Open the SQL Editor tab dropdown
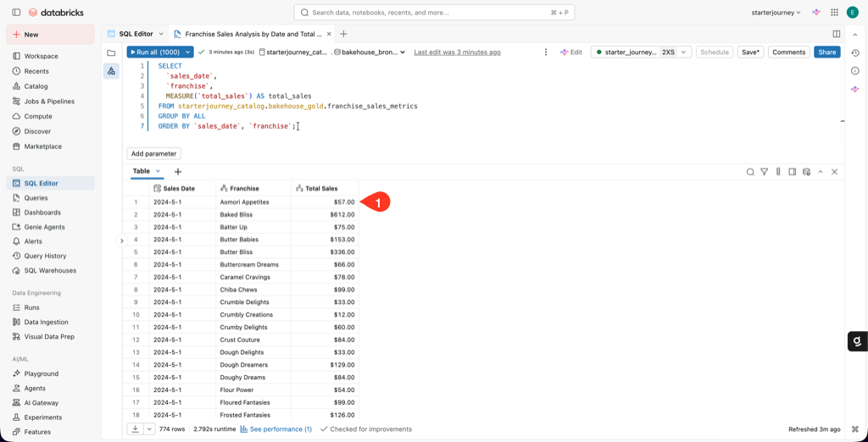Screen dimensions: 868x442 161,34
